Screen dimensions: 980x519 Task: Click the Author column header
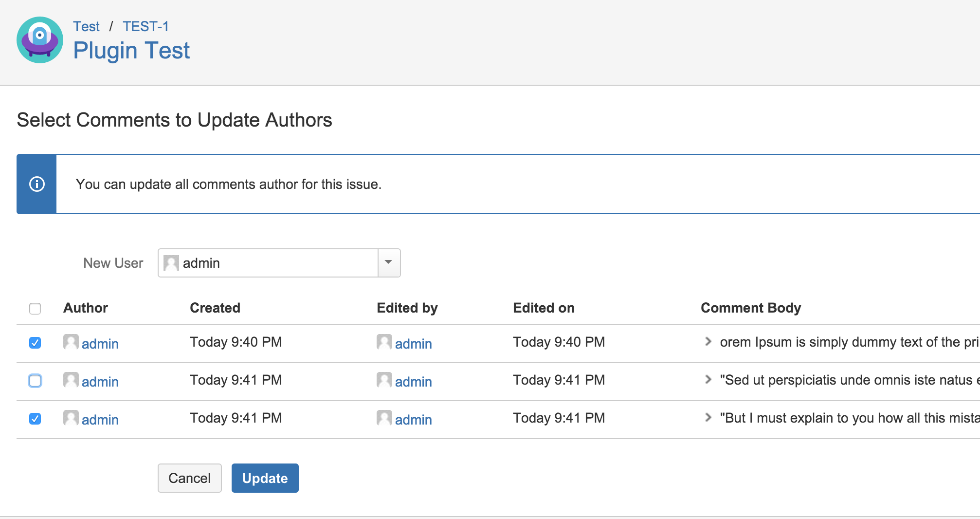point(86,308)
